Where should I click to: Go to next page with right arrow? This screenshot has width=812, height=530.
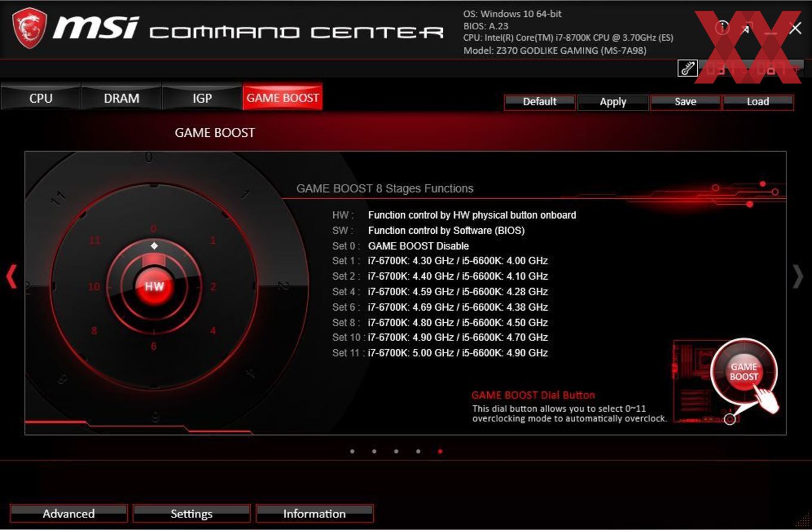point(798,276)
